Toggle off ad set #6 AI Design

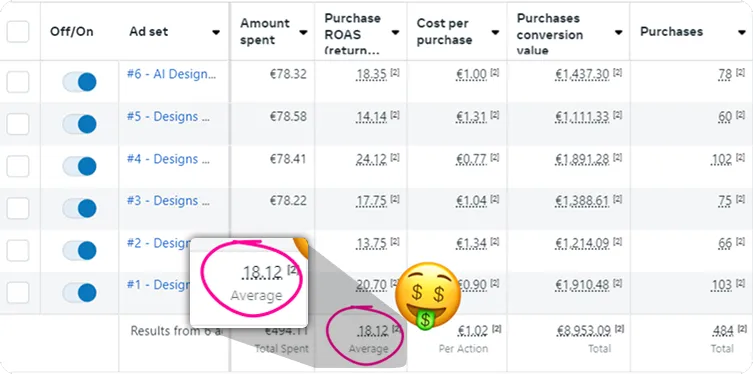pyautogui.click(x=79, y=82)
